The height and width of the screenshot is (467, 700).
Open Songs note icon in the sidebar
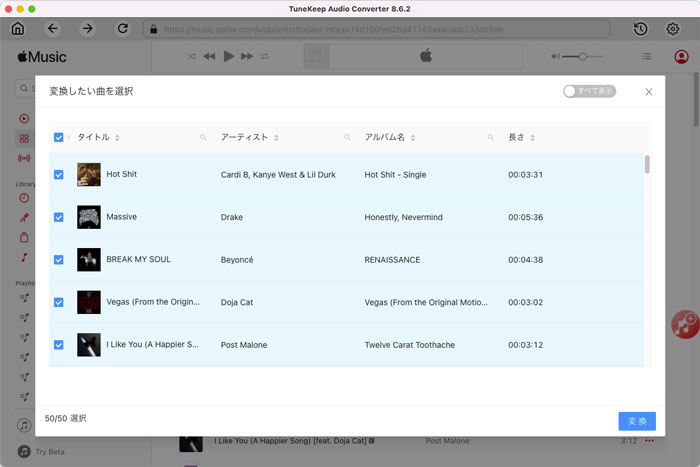point(24,258)
